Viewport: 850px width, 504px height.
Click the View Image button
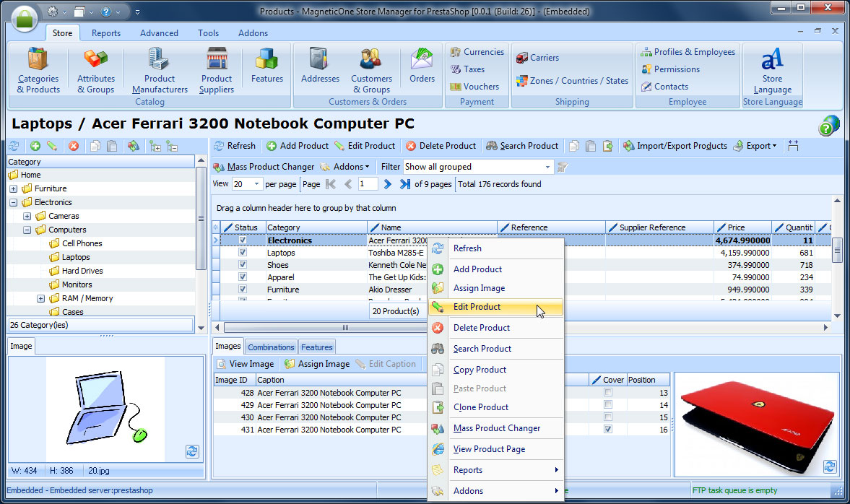[x=246, y=364]
